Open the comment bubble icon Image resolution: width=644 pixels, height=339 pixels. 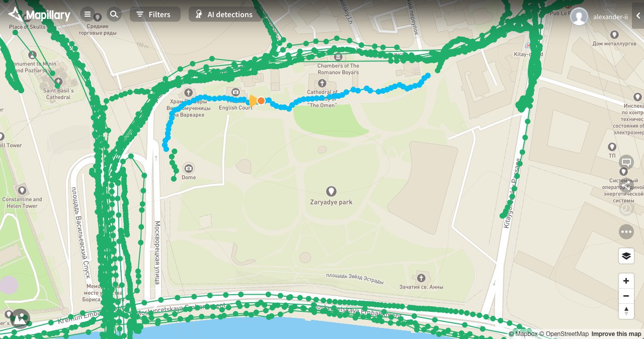point(626,163)
